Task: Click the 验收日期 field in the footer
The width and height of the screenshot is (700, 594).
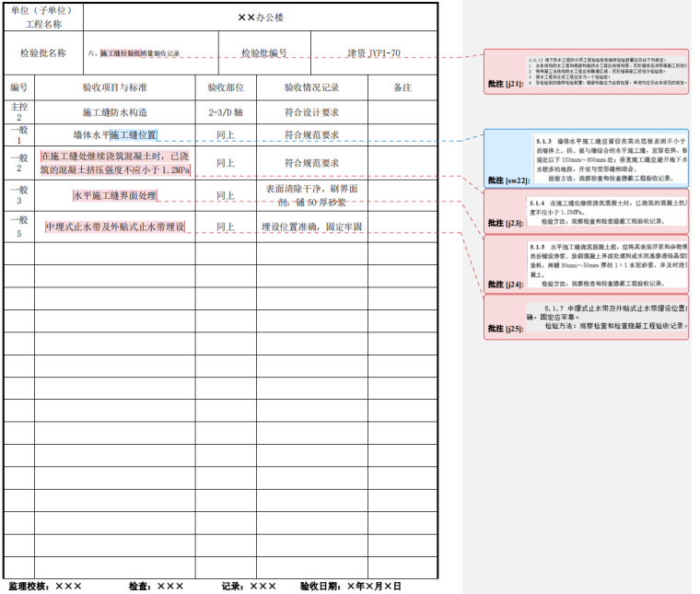Action: coord(350,586)
